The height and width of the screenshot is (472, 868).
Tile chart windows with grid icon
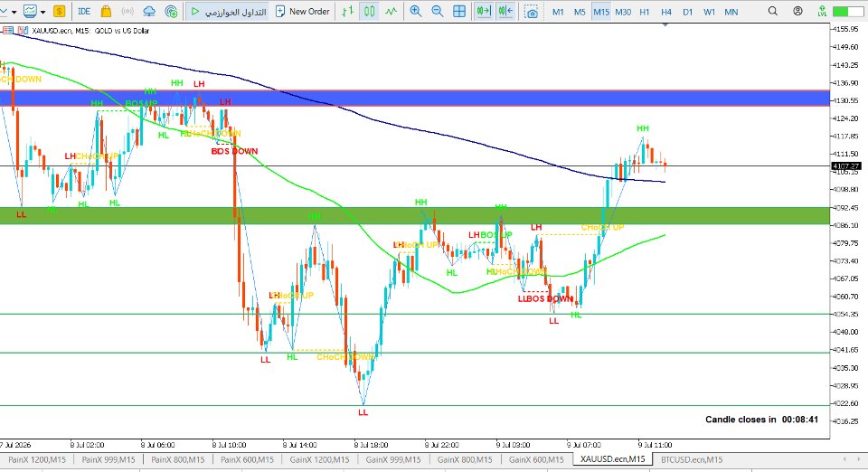coord(459,11)
